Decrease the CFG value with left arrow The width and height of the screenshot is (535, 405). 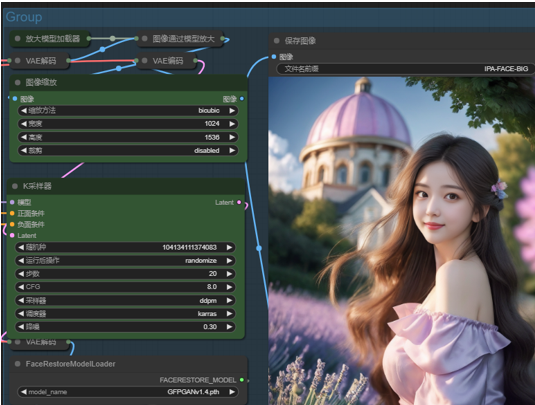tap(21, 287)
